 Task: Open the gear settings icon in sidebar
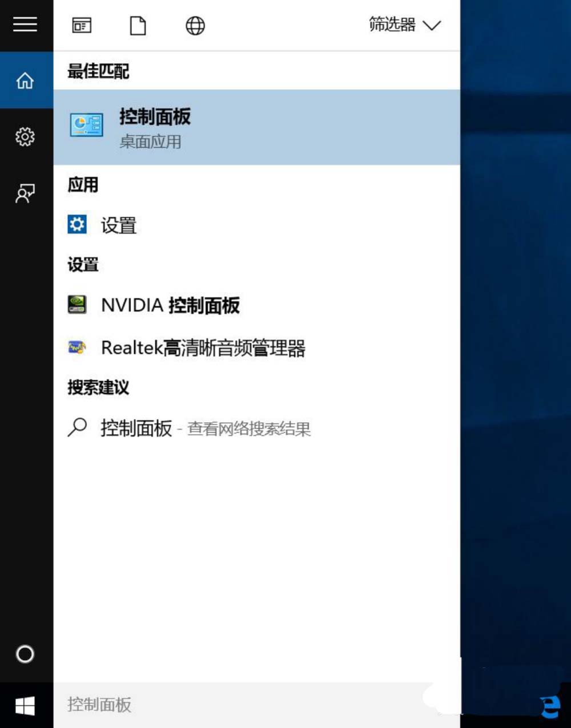25,137
